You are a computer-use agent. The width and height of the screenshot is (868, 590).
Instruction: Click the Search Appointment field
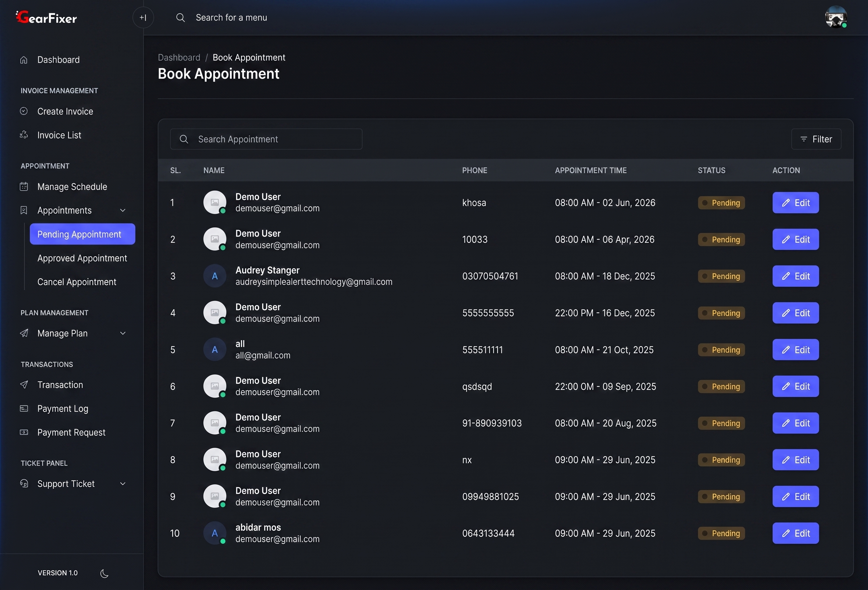pyautogui.click(x=266, y=139)
